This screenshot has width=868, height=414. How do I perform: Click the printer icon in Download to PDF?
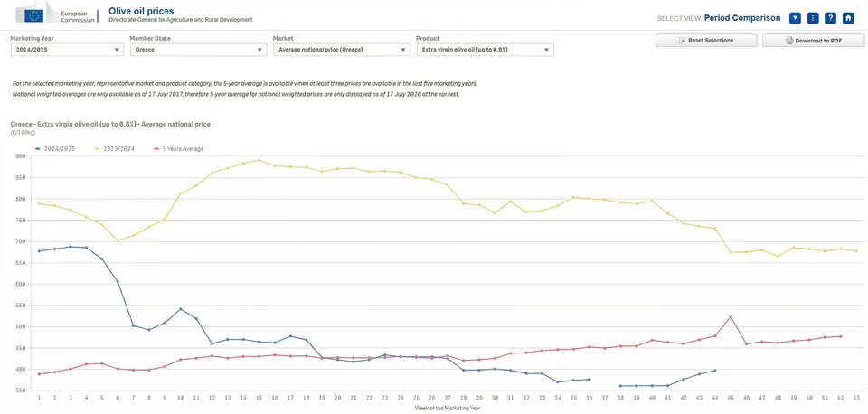pyautogui.click(x=789, y=41)
